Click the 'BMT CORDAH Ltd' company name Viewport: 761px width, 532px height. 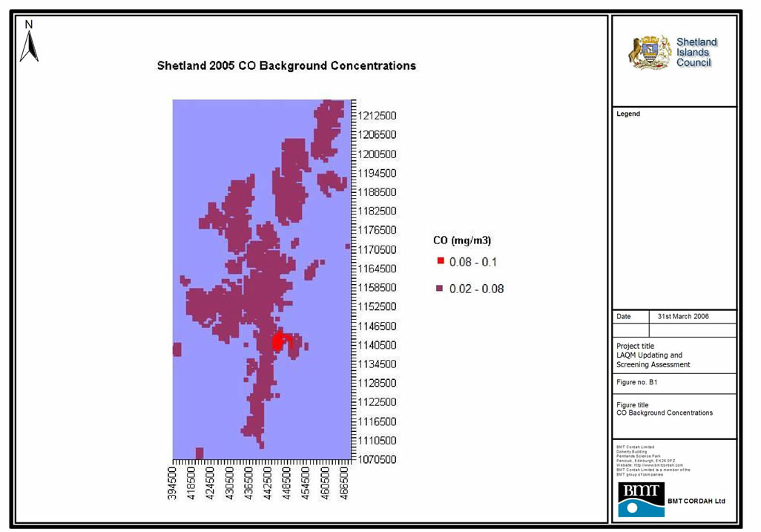(x=696, y=502)
